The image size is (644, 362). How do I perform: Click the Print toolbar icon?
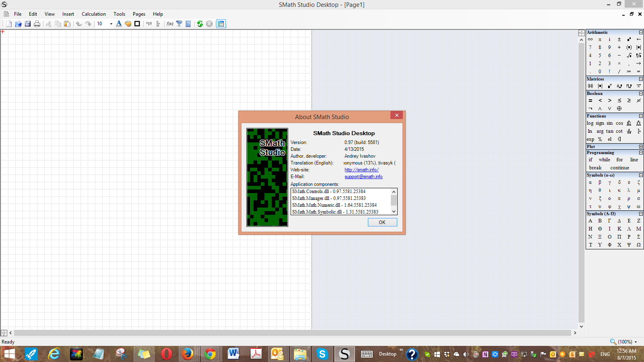coord(37,24)
